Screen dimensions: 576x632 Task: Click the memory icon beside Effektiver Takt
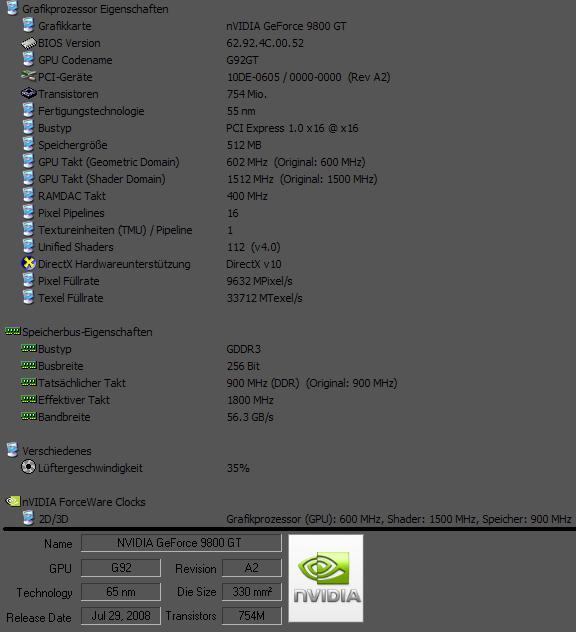(x=29, y=399)
